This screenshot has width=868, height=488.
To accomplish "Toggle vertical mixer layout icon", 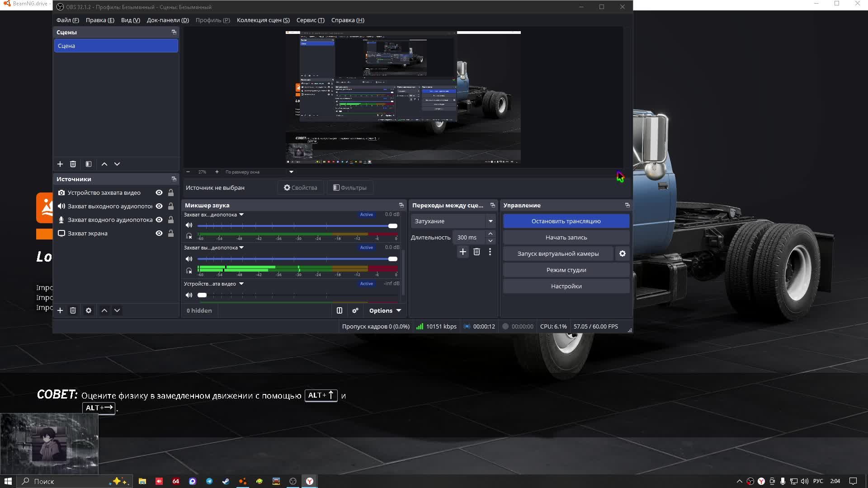I will coord(340,310).
